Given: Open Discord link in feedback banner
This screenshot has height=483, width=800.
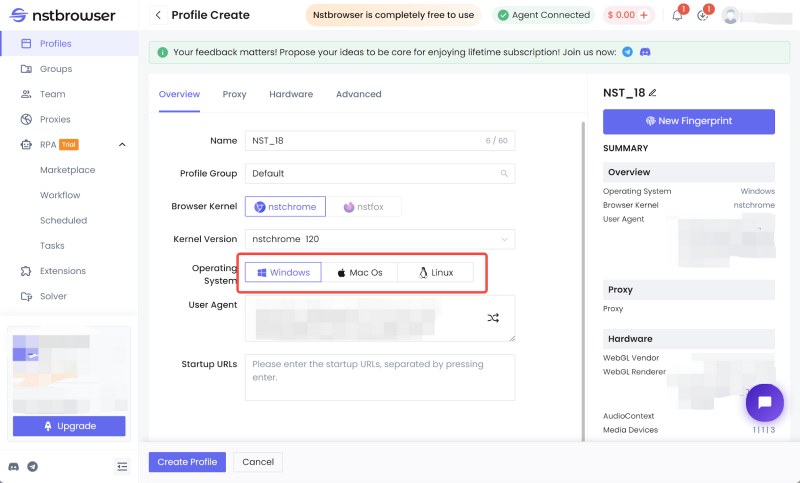Looking at the screenshot, I should pos(645,52).
